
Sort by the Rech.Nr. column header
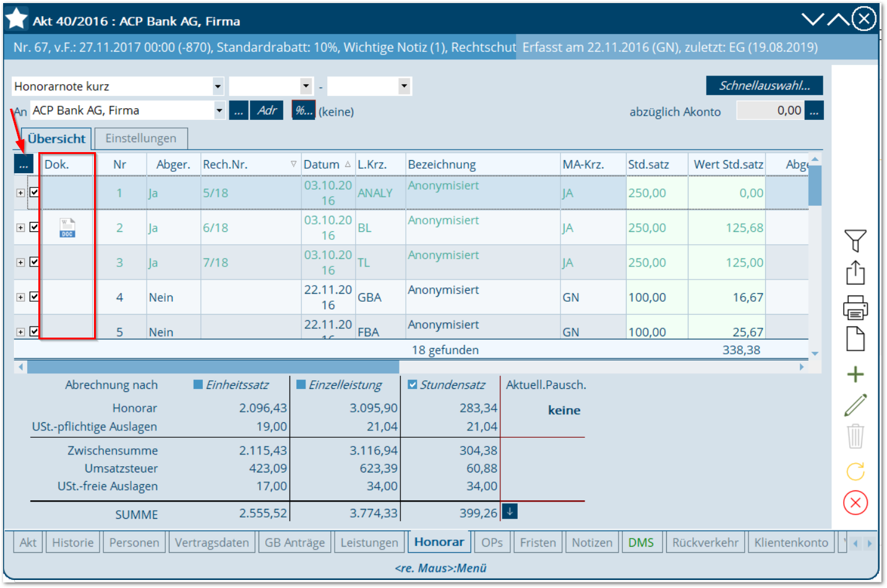[250, 164]
